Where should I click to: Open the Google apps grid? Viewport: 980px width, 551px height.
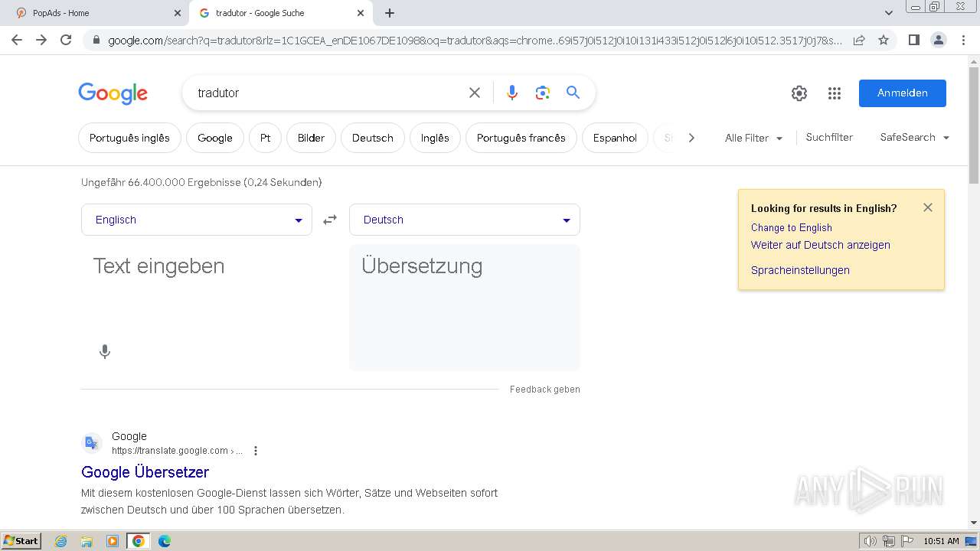coord(835,93)
